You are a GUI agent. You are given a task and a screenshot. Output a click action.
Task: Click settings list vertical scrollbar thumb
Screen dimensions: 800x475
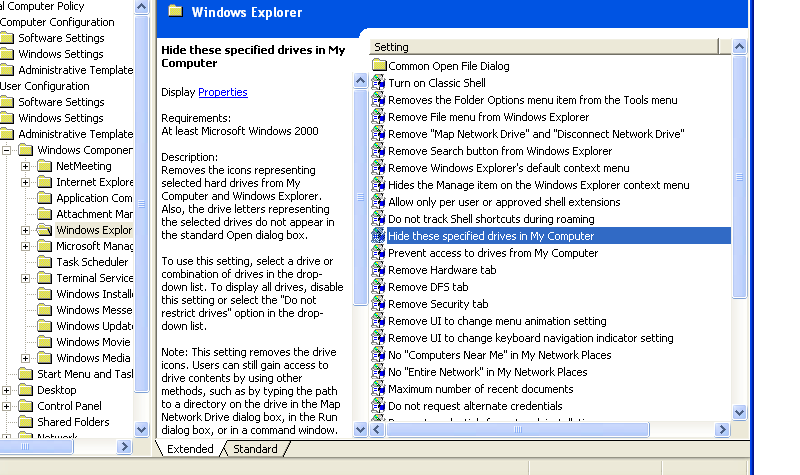click(x=739, y=177)
